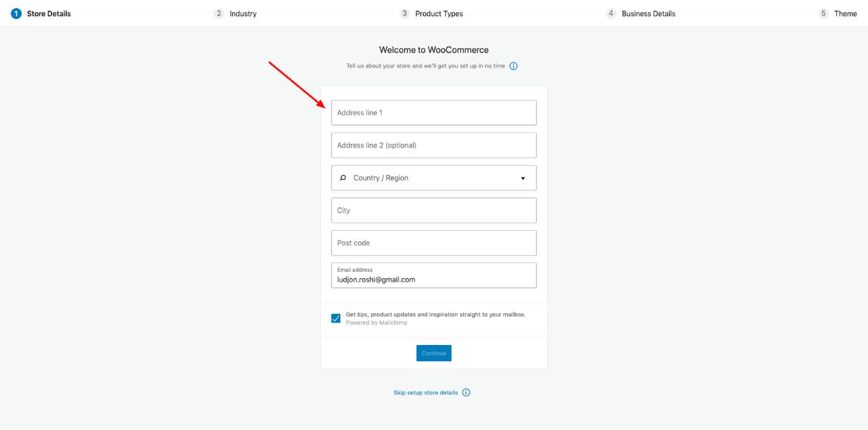Go to the Product Types step tab
The height and width of the screenshot is (430, 868).
tap(439, 14)
